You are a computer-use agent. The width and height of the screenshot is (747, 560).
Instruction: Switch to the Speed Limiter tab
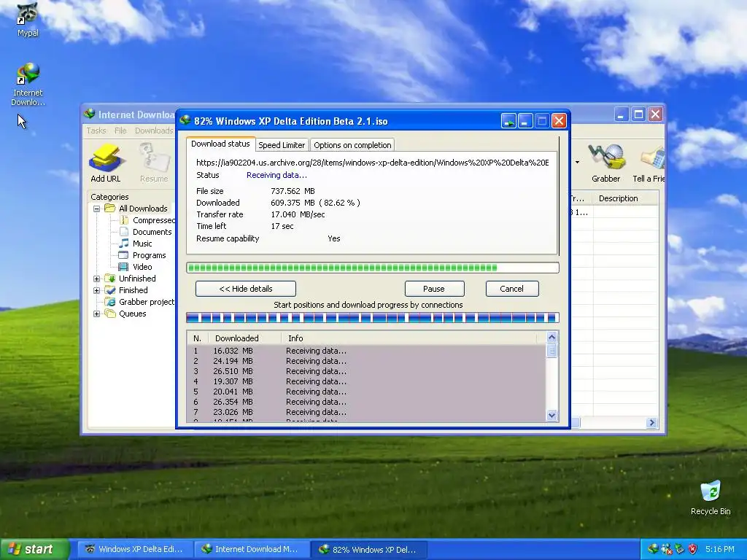tap(282, 145)
